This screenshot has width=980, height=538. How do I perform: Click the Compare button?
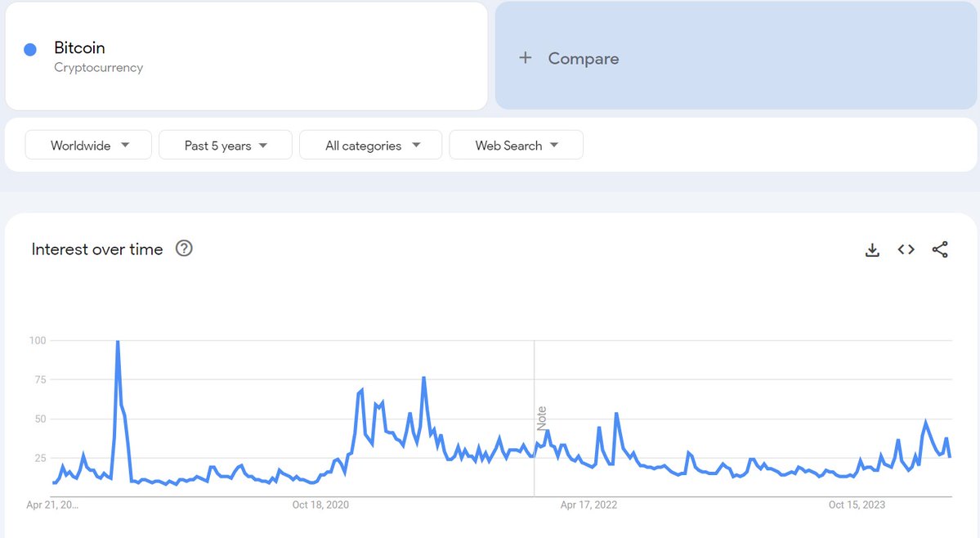click(583, 59)
